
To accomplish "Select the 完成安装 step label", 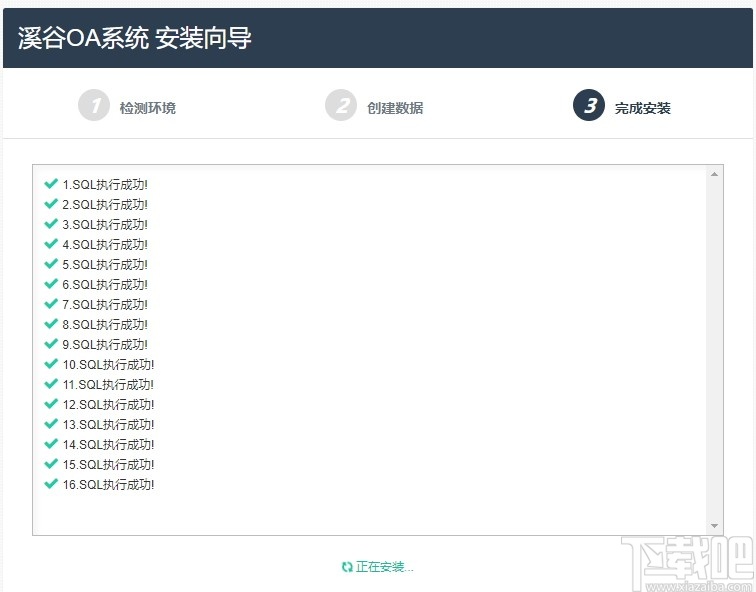I will 643,108.
